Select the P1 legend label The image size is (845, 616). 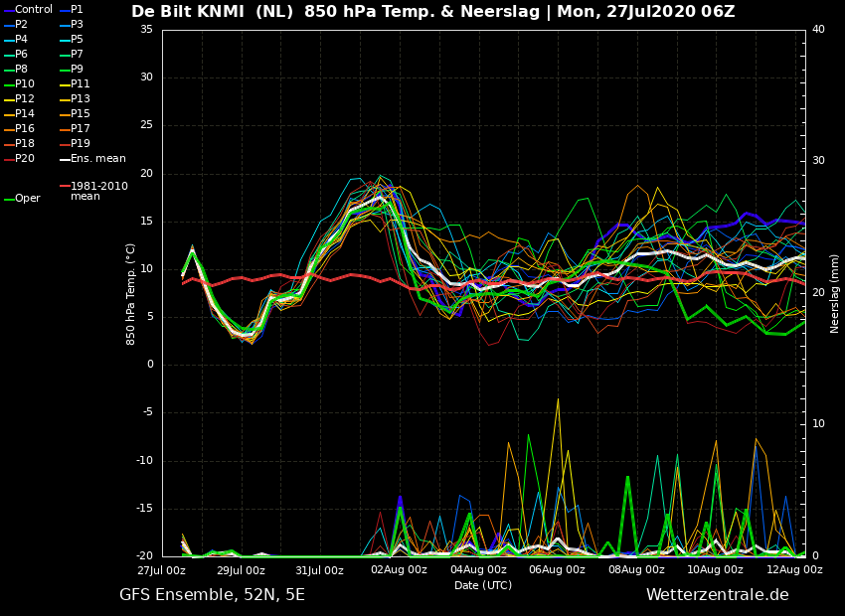(x=78, y=10)
